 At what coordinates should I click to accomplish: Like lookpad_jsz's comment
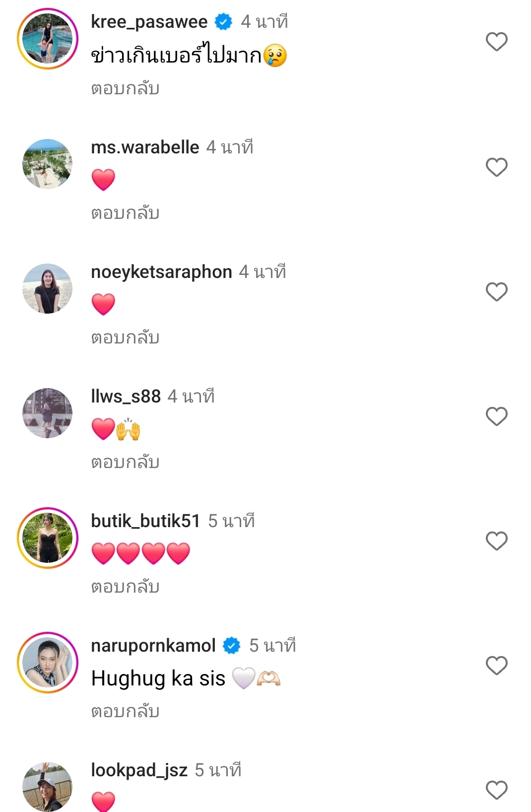[x=496, y=790]
